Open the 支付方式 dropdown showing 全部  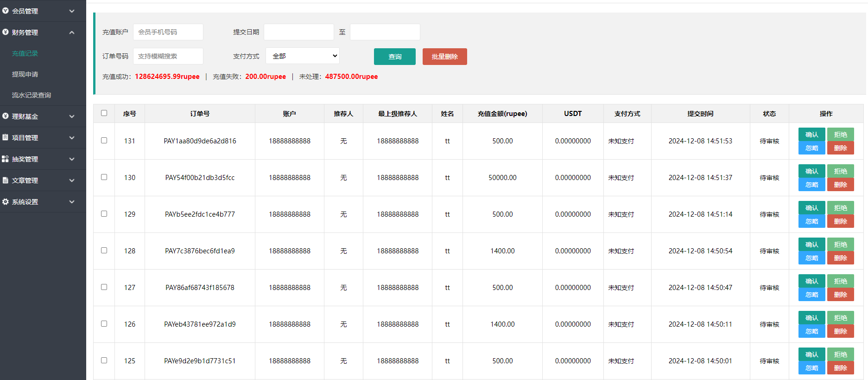tap(303, 56)
